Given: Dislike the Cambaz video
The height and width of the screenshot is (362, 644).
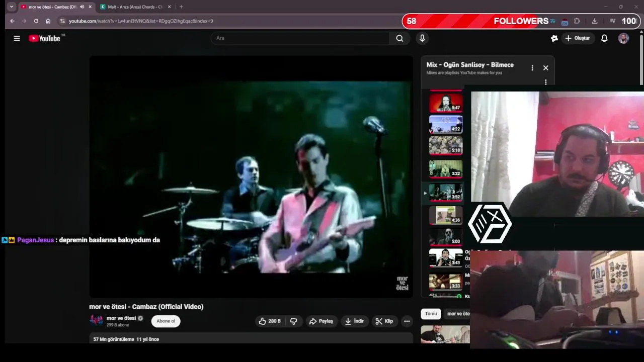Looking at the screenshot, I should 294,321.
